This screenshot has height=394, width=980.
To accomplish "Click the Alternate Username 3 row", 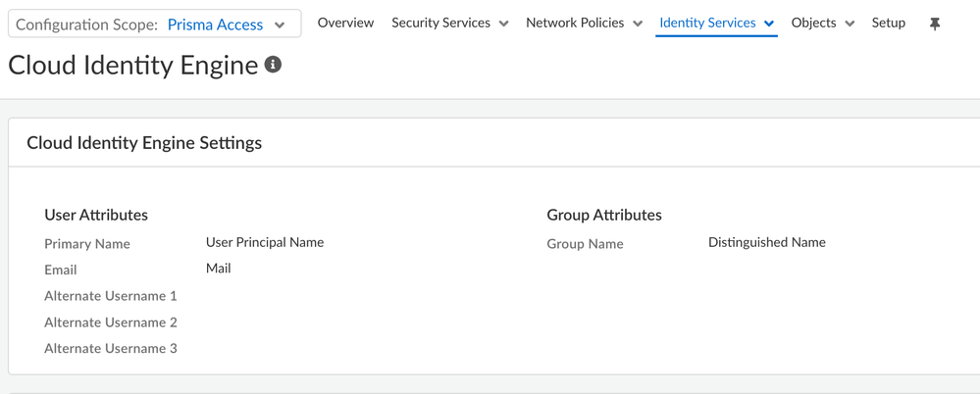I will 111,349.
